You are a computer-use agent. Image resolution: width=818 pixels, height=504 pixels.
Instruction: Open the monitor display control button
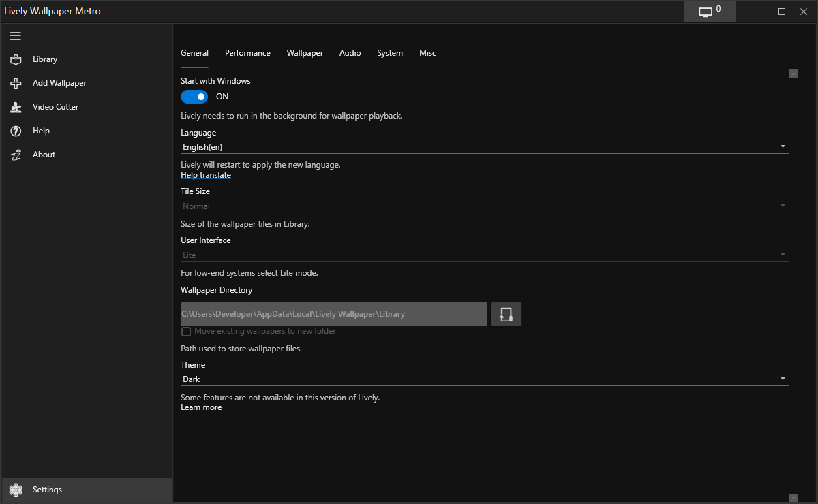[710, 12]
